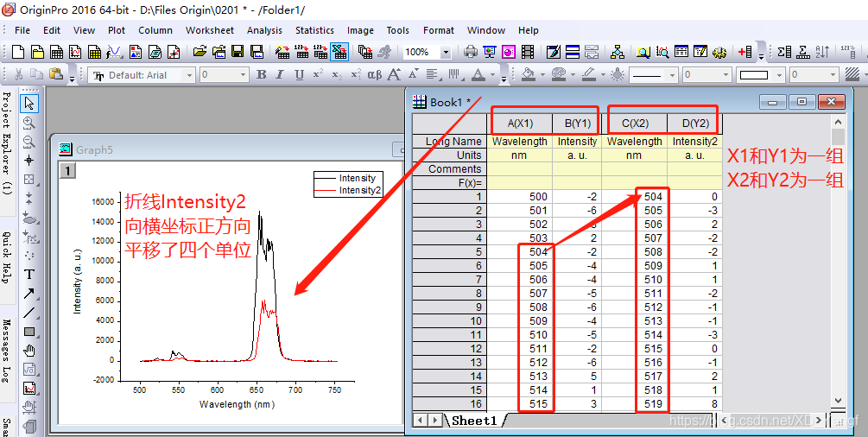The width and height of the screenshot is (868, 437).
Task: Click the Book1 vertical scrollbar down arrow
Action: click(838, 401)
